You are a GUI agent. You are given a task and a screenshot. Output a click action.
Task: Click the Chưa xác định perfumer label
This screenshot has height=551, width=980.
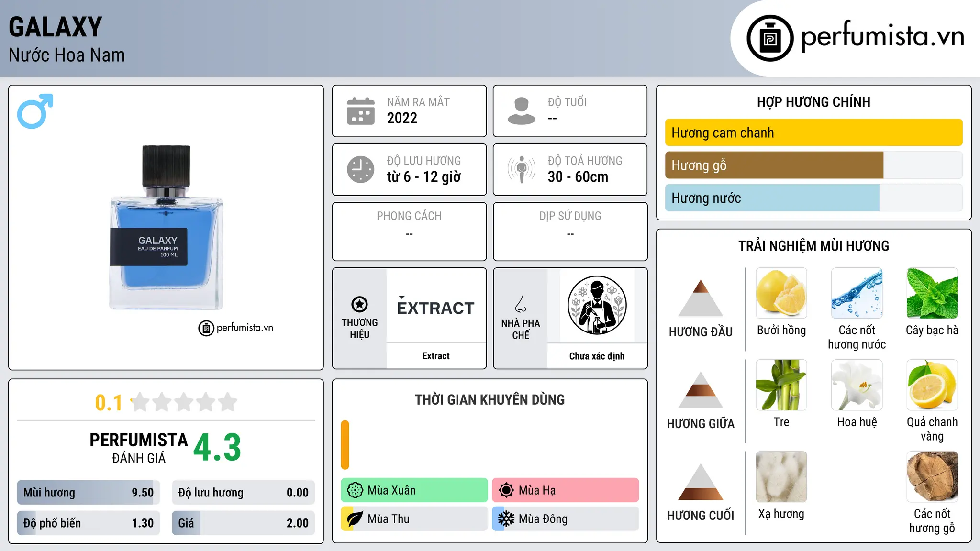(597, 356)
